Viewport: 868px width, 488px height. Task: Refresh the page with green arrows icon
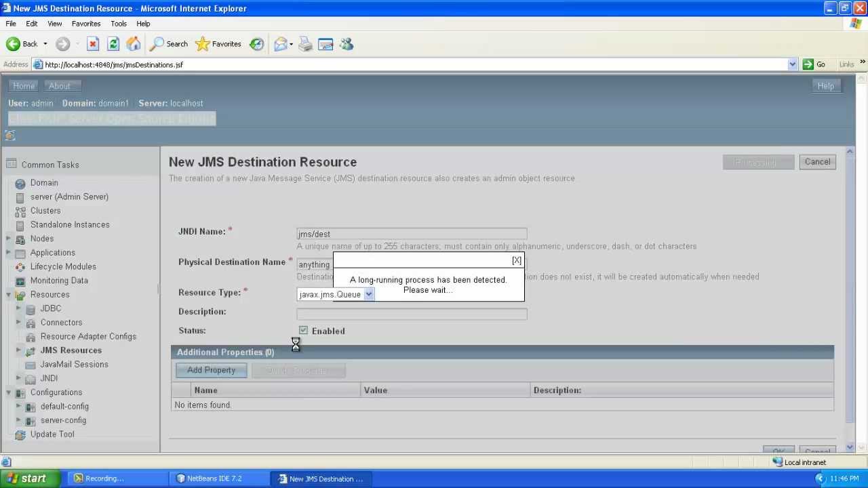113,44
